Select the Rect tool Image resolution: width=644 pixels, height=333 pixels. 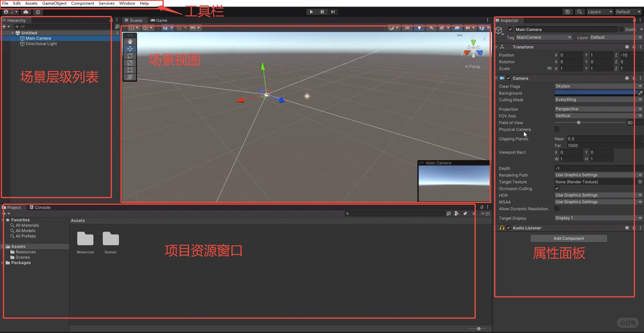tap(130, 70)
